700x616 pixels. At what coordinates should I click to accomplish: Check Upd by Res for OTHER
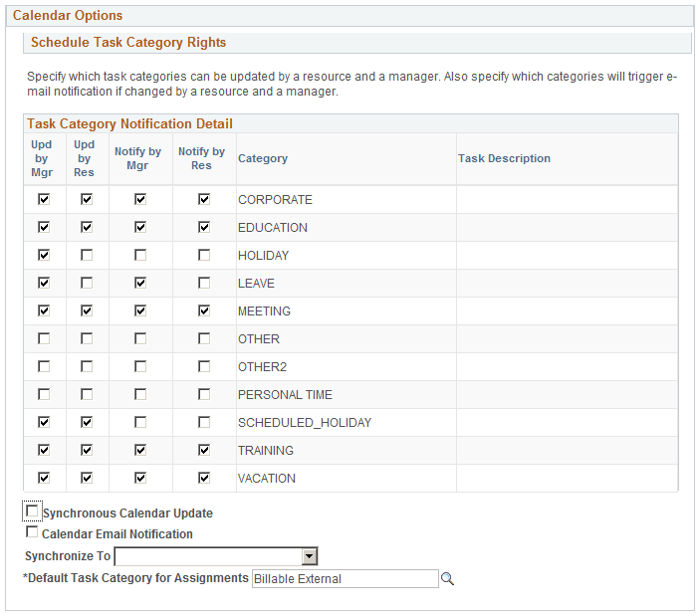point(87,338)
